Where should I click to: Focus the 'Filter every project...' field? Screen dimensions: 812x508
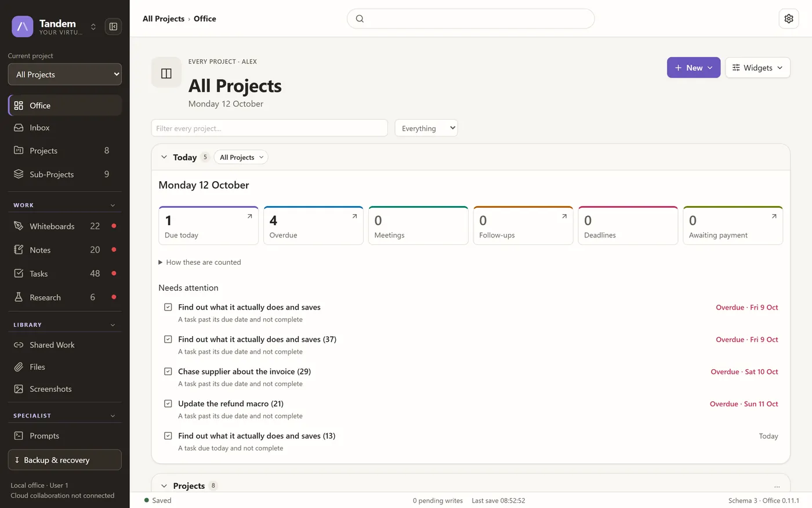coord(270,128)
